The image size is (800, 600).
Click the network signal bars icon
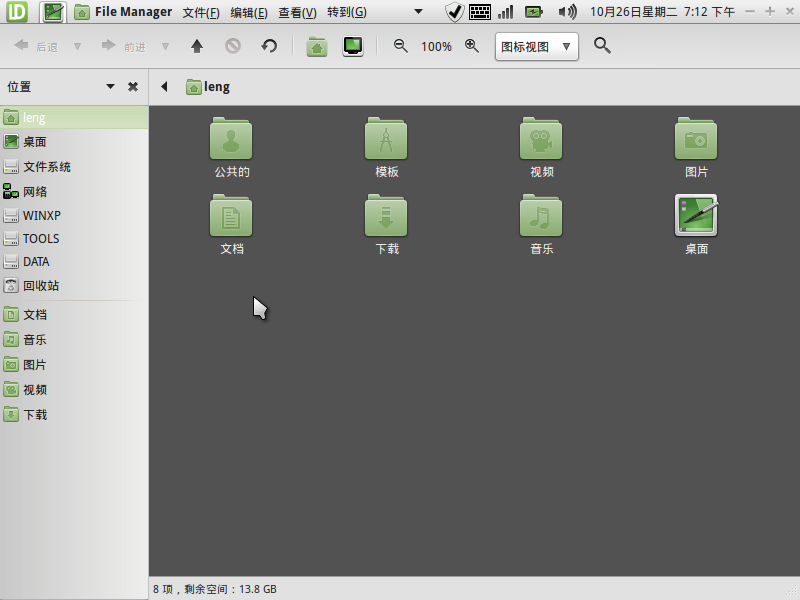pos(506,12)
